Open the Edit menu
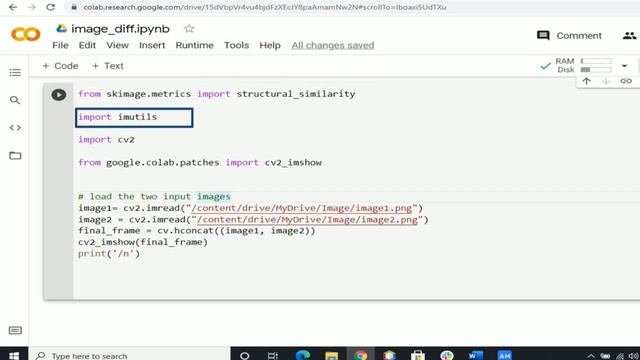The image size is (640, 360). (87, 45)
